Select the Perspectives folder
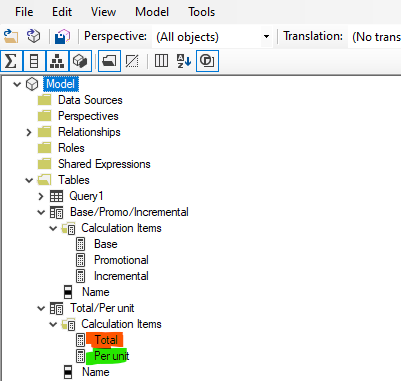Viewport: 401px width, 381px height. click(88, 116)
